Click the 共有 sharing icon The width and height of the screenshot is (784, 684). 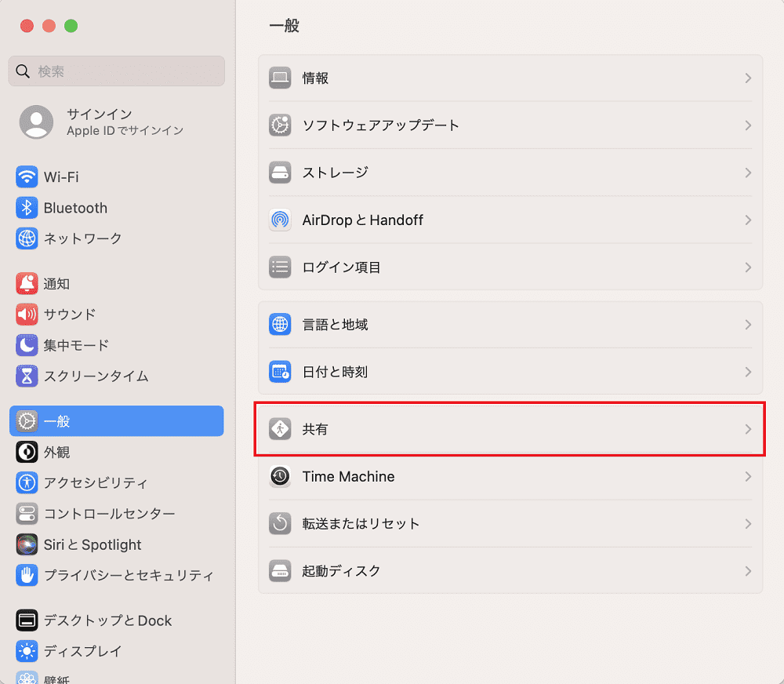coord(280,429)
